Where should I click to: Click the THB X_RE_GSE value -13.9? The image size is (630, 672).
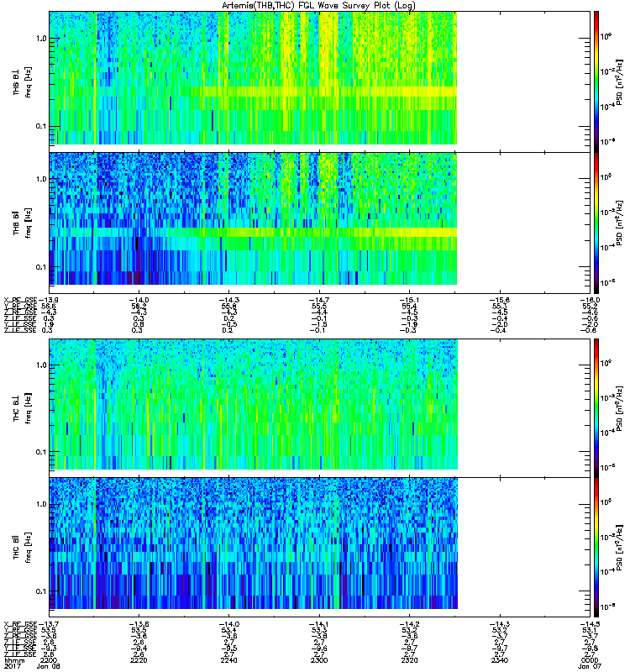click(x=48, y=300)
